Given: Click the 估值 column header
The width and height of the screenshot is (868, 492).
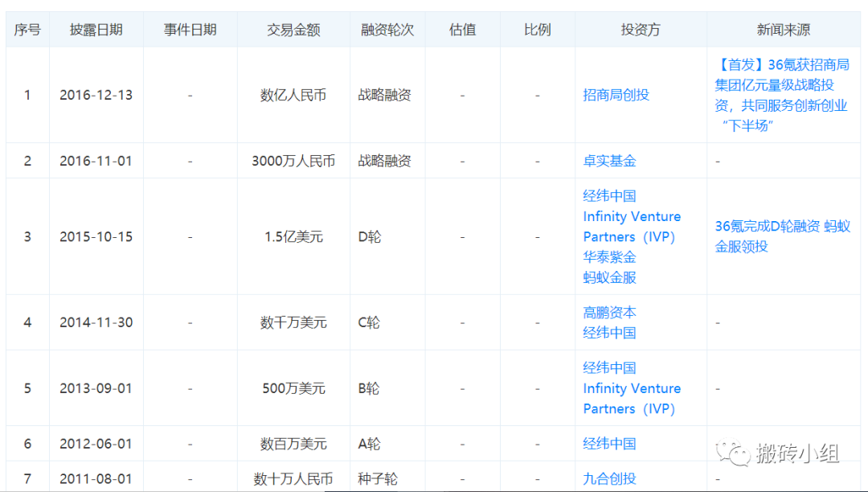Looking at the screenshot, I should (x=462, y=30).
